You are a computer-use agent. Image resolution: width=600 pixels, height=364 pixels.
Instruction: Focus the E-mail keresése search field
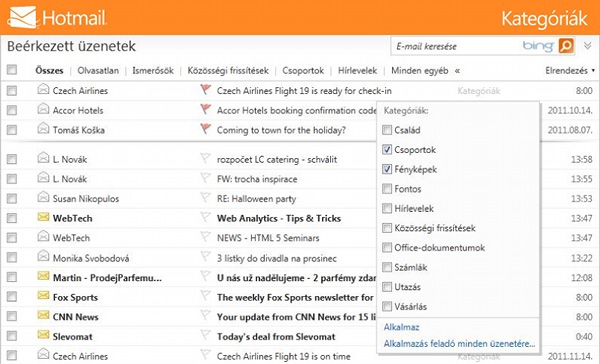(x=457, y=46)
